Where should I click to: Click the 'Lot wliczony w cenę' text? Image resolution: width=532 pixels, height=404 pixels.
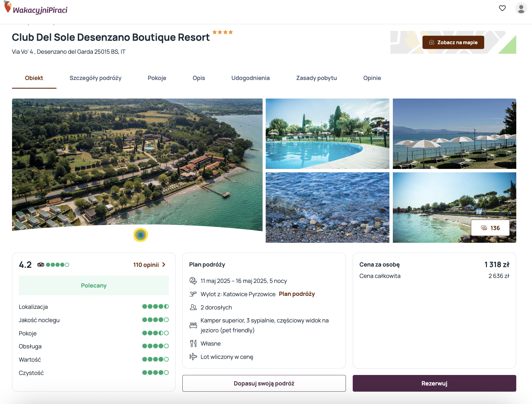[227, 357]
